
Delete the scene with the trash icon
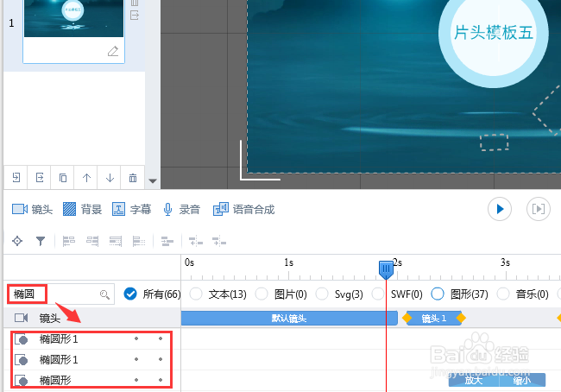point(133,178)
